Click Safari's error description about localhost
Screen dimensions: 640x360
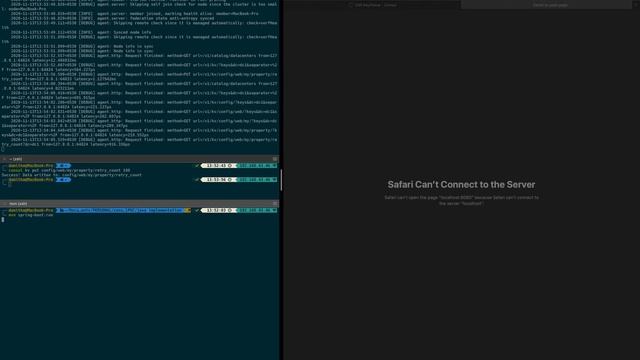click(461, 200)
